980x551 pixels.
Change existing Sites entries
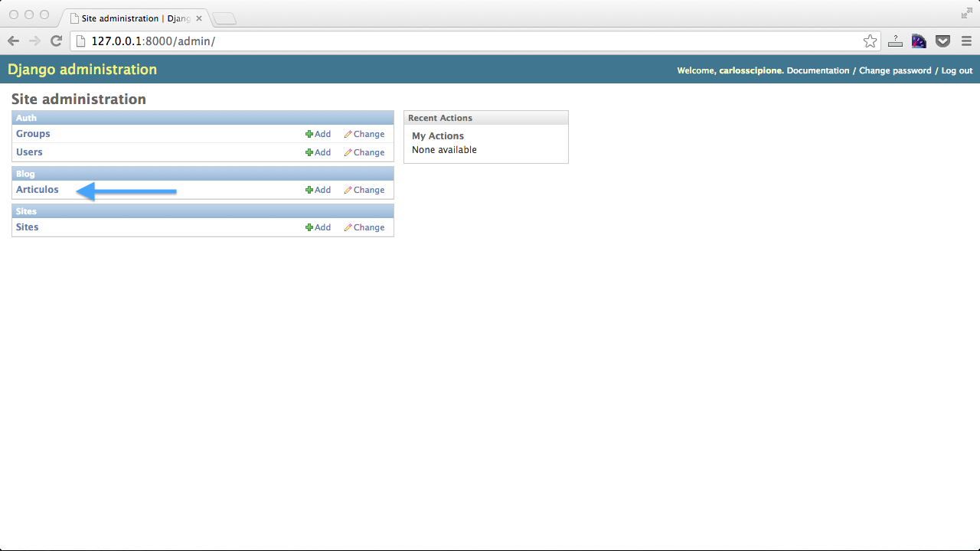click(x=364, y=227)
